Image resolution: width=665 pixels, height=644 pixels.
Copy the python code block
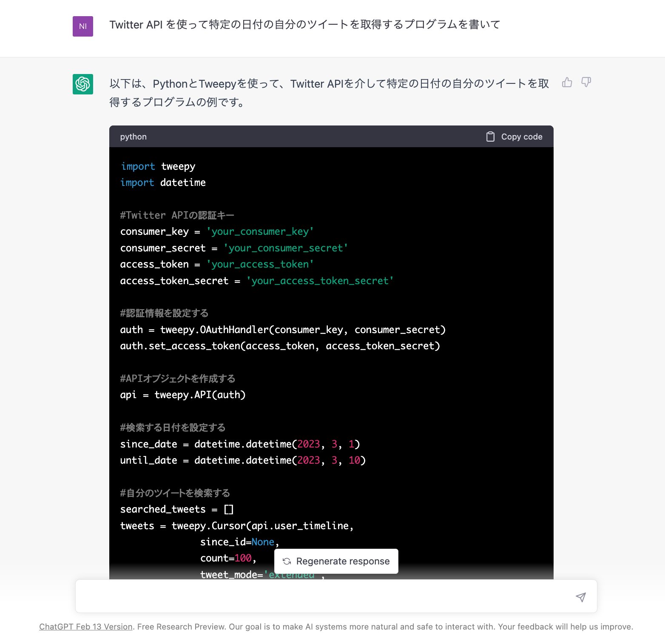click(514, 137)
